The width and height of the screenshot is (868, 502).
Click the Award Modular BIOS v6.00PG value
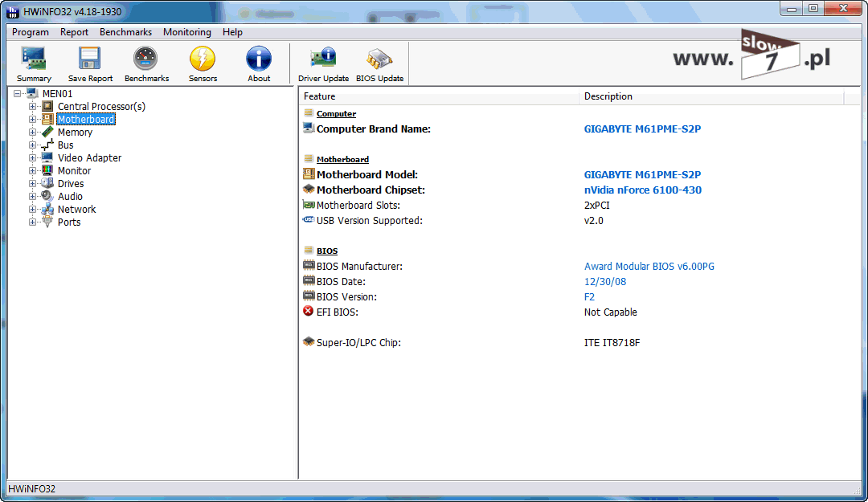tap(649, 266)
